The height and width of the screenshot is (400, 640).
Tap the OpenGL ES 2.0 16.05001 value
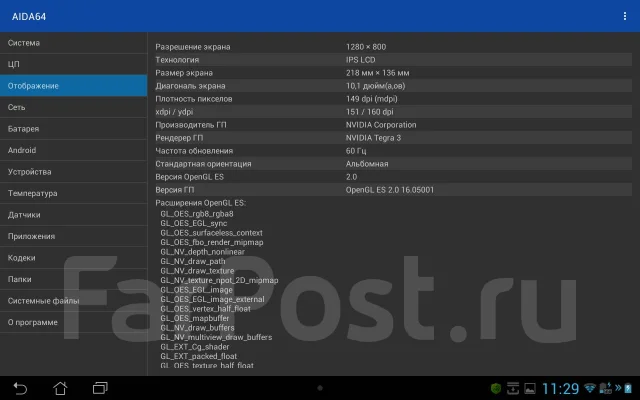coord(390,190)
